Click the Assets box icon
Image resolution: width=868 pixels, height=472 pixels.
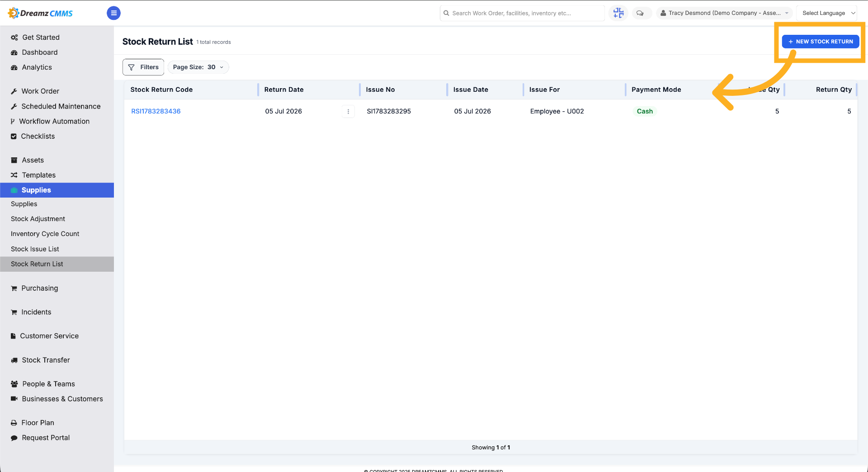14,160
